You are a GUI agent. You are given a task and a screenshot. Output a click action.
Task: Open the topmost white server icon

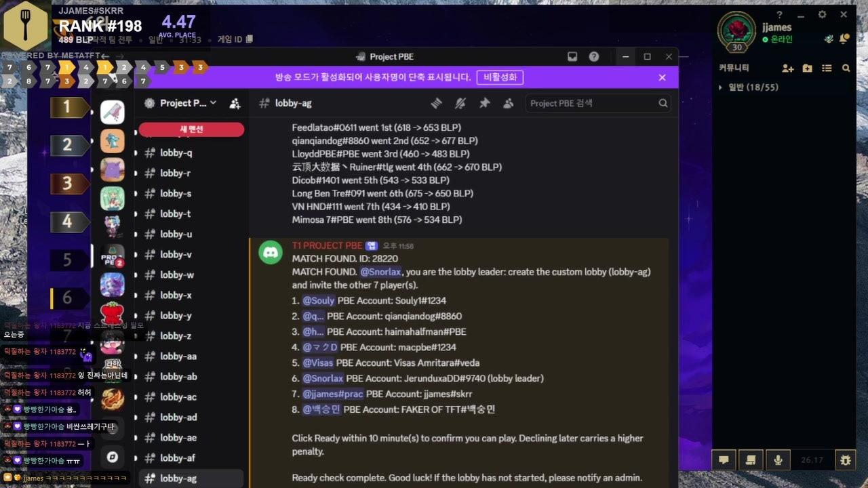coord(113,112)
